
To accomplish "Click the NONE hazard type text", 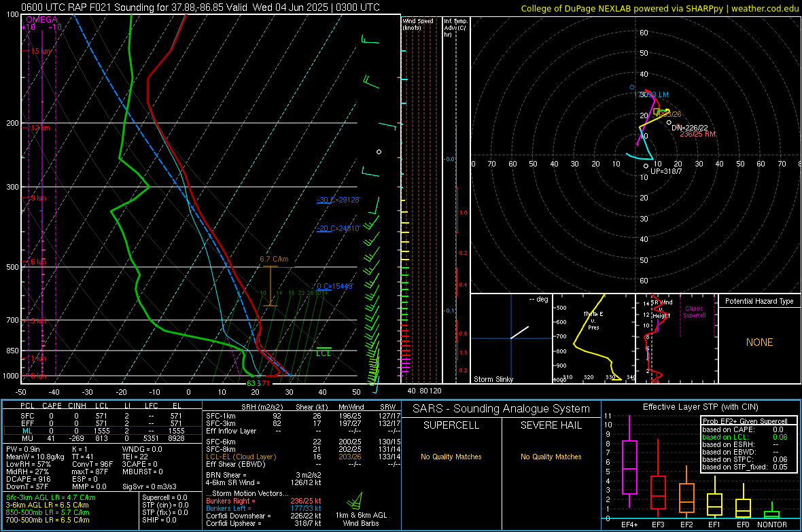I will [759, 342].
